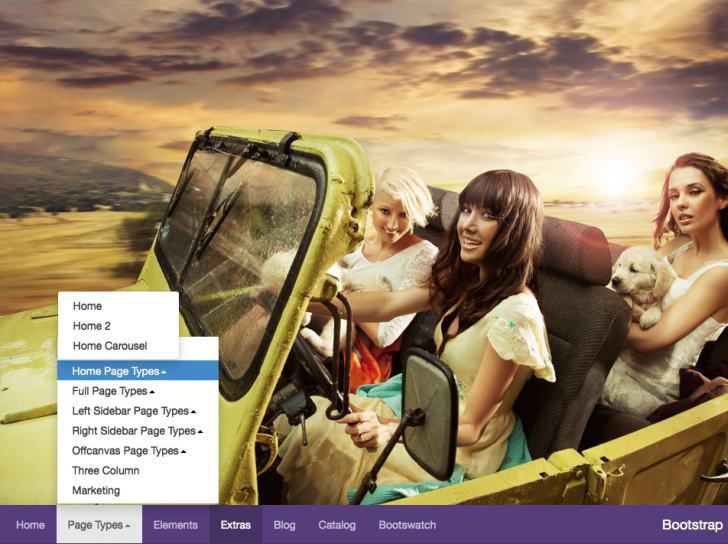Select the Extras navbar item

235,525
